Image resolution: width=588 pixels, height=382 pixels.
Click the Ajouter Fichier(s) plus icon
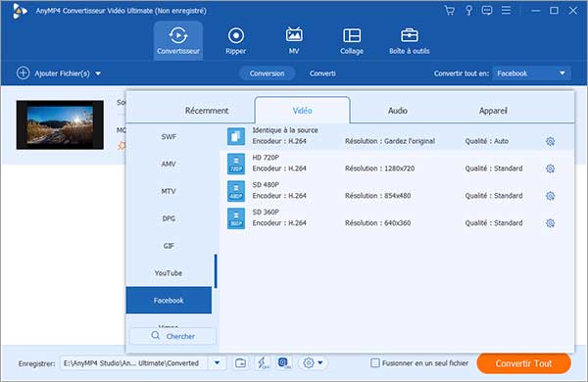pyautogui.click(x=23, y=72)
